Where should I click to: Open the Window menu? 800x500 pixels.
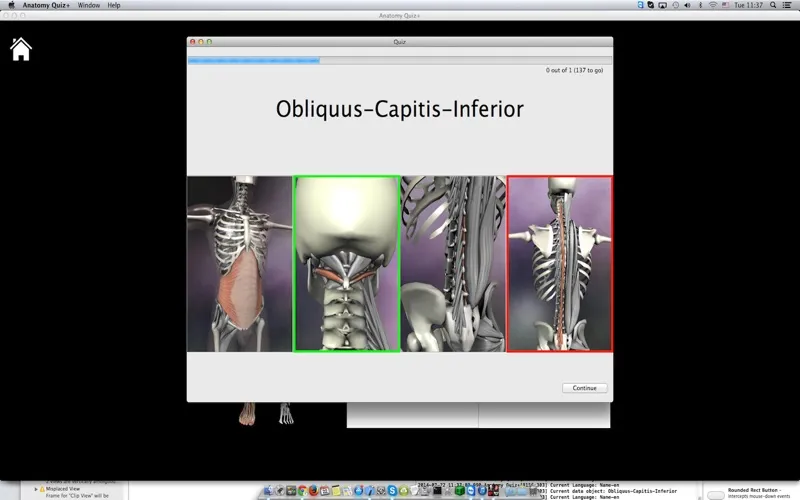88,5
